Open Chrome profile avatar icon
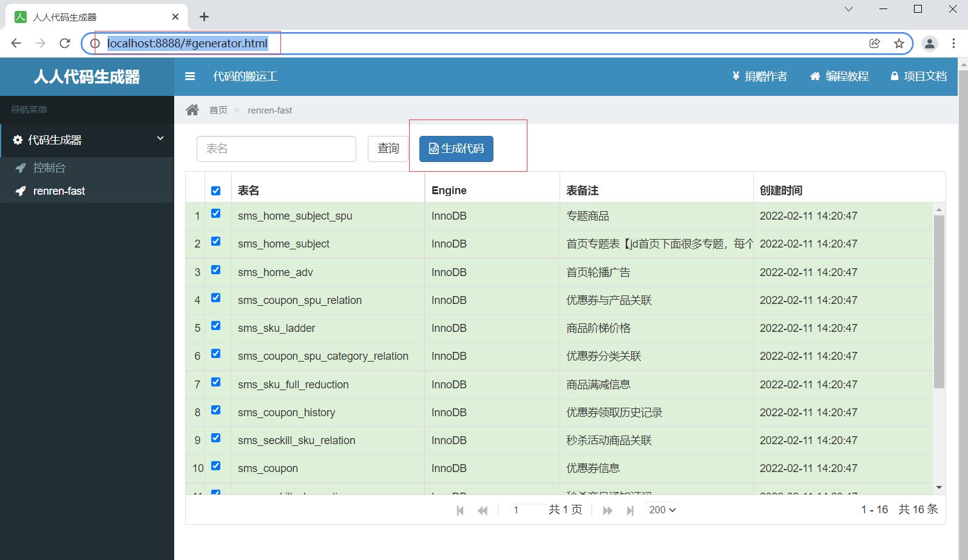Image resolution: width=968 pixels, height=560 pixels. 929,43
